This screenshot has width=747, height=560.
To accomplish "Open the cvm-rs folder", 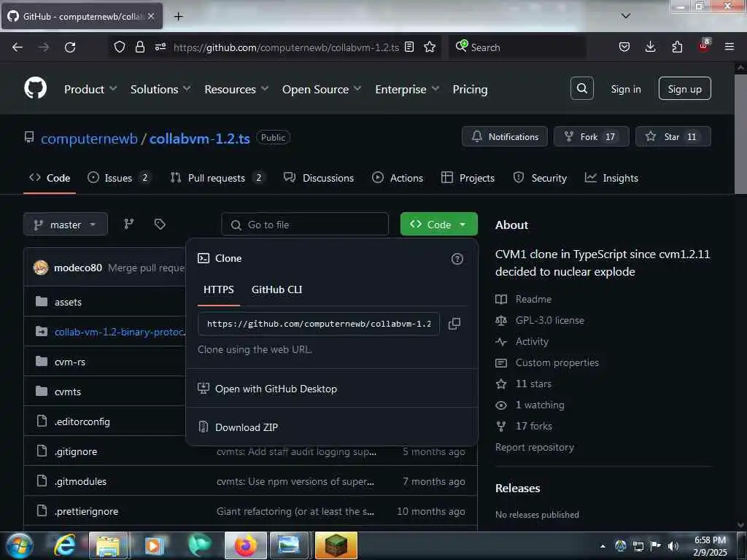I will coord(69,362).
